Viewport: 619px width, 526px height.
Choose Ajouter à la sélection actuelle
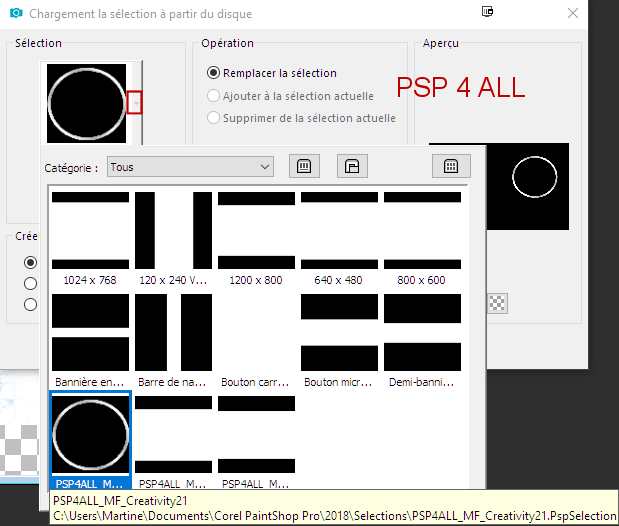213,96
